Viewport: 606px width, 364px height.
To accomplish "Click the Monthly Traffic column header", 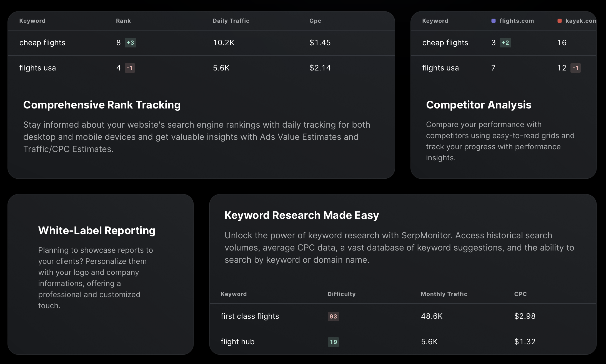I will pos(444,294).
